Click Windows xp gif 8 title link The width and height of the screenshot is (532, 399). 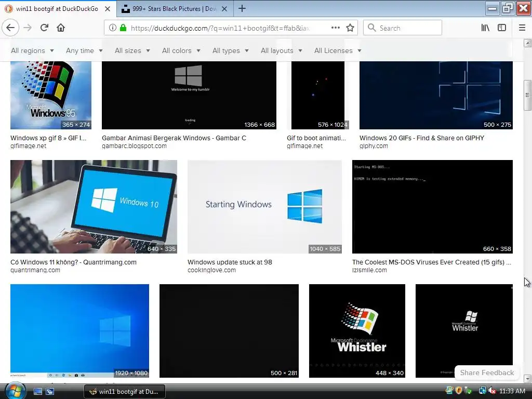pos(48,138)
